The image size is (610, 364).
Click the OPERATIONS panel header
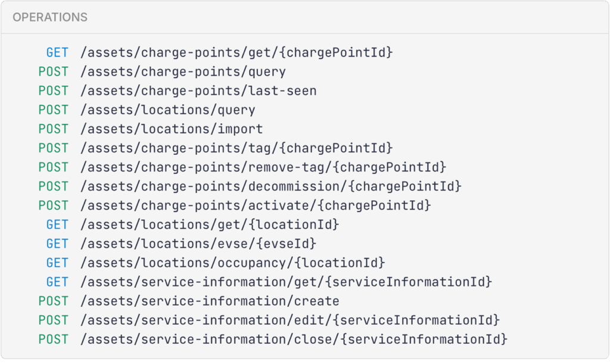50,17
